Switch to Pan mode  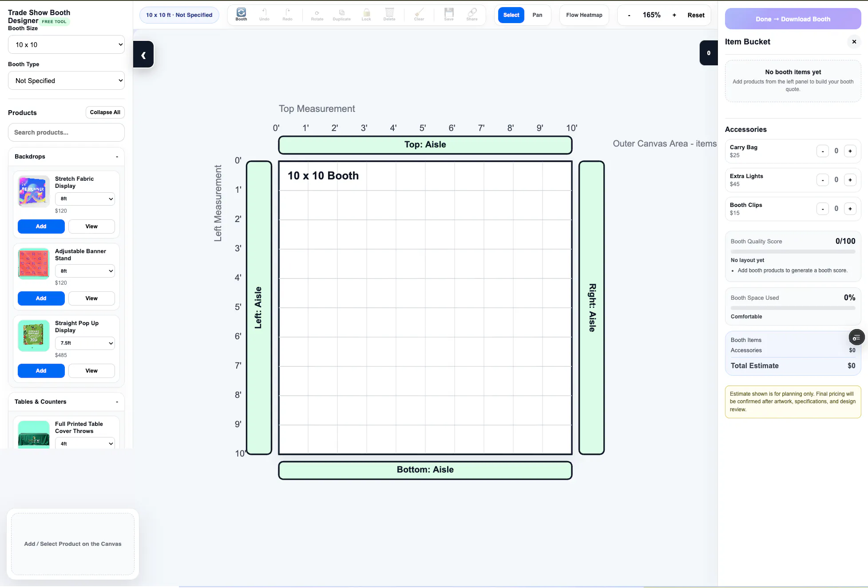(537, 15)
